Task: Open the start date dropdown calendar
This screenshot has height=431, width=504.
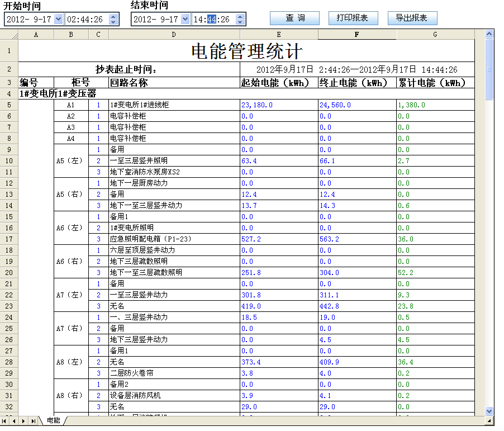Action: click(59, 19)
